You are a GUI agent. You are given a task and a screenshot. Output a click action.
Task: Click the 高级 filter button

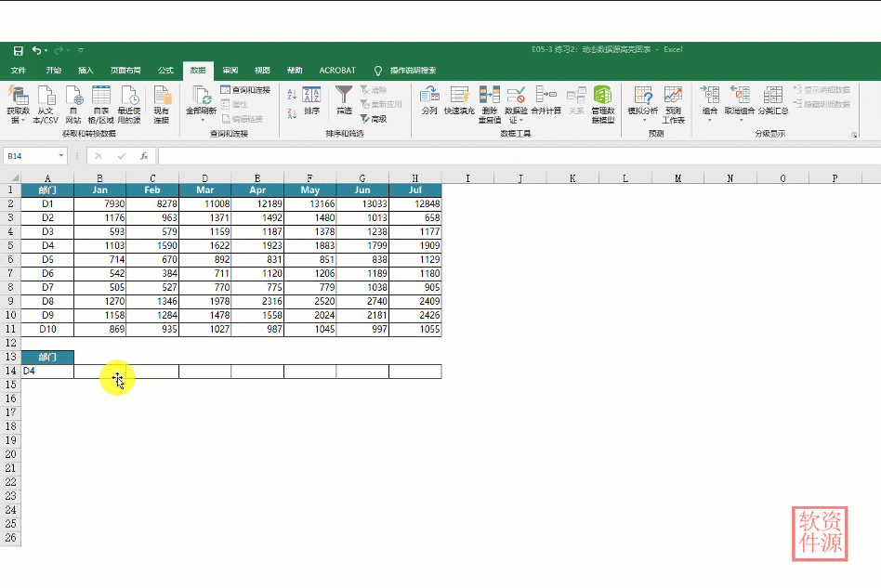[374, 119]
